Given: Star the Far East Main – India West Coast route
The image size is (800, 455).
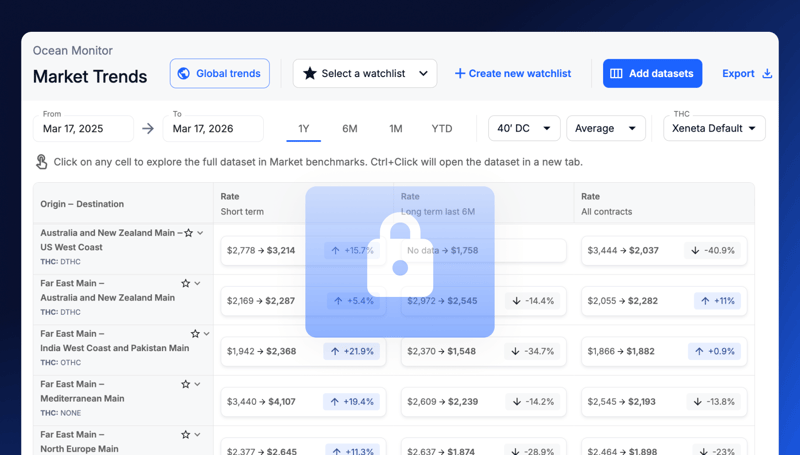Looking at the screenshot, I should (x=195, y=334).
